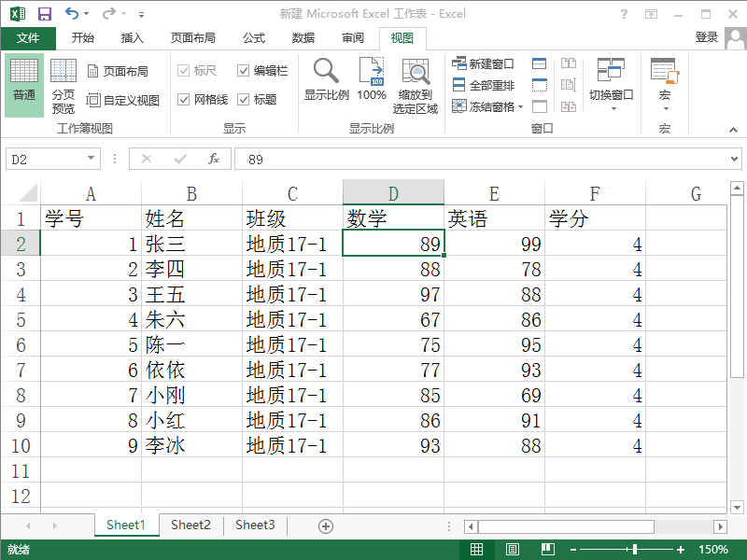The width and height of the screenshot is (747, 560).
Task: Click the Select All corner button
Action: click(28, 193)
